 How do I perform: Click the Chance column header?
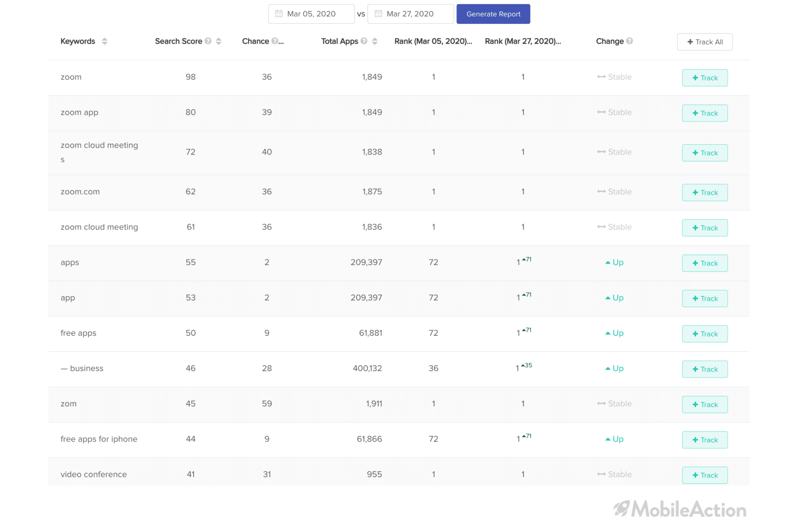tap(255, 41)
